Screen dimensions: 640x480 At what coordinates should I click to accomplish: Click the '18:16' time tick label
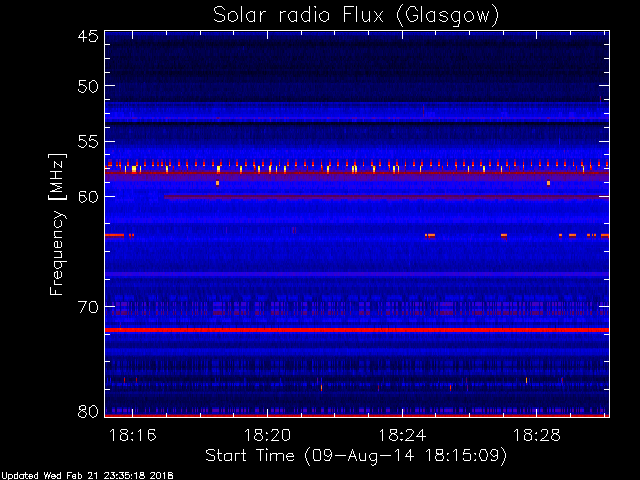[133, 435]
